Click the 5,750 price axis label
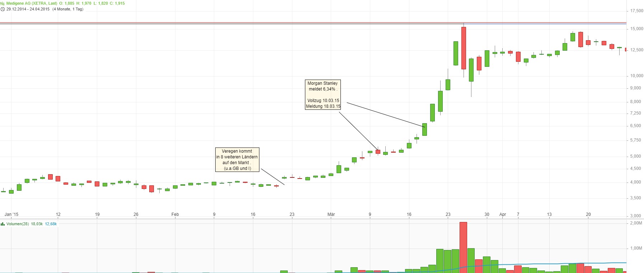The width and height of the screenshot is (644, 273). [x=636, y=140]
